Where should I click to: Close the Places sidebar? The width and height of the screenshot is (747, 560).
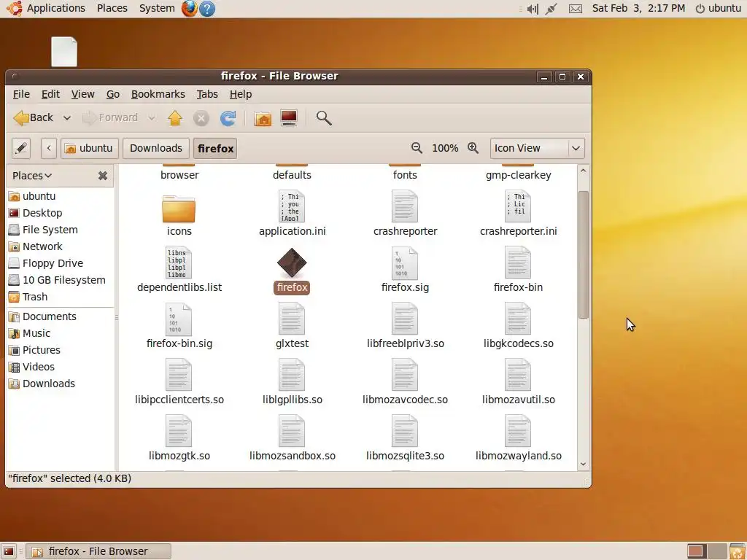coord(102,176)
